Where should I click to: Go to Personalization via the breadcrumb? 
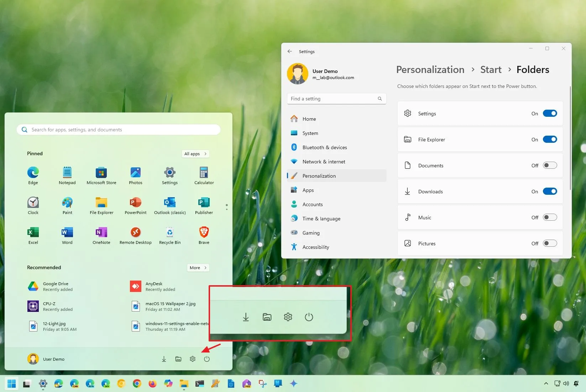click(430, 69)
